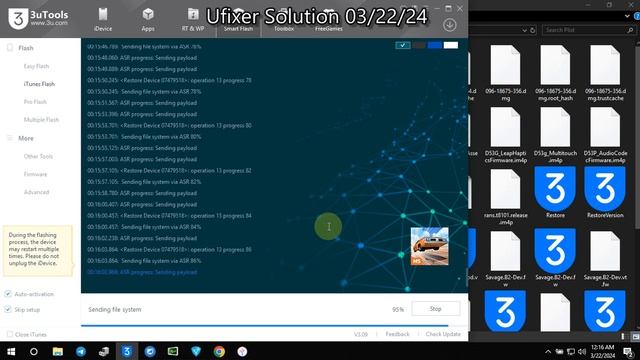Select D53g_Multitouch.im4p file
Viewport: 640px width, 360px height.
pos(555,136)
